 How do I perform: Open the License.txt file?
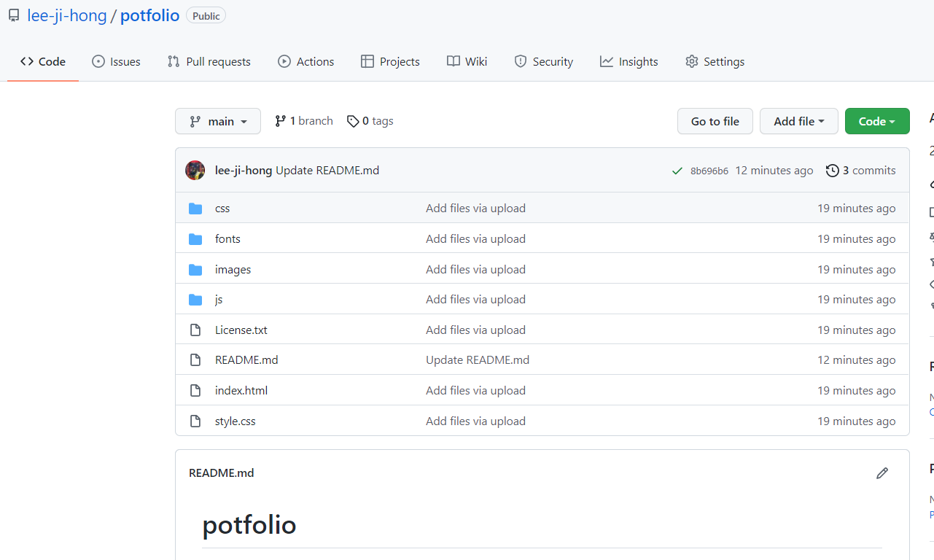241,330
